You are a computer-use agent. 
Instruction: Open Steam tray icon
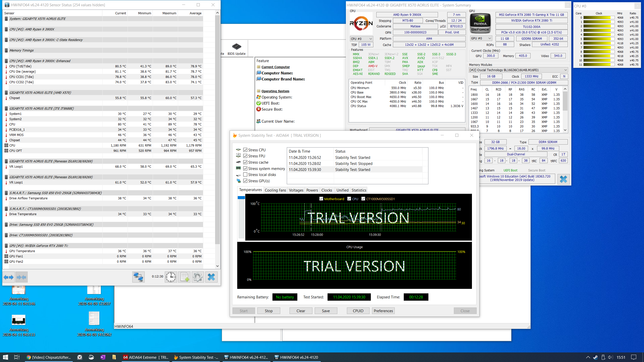pyautogui.click(x=595, y=357)
